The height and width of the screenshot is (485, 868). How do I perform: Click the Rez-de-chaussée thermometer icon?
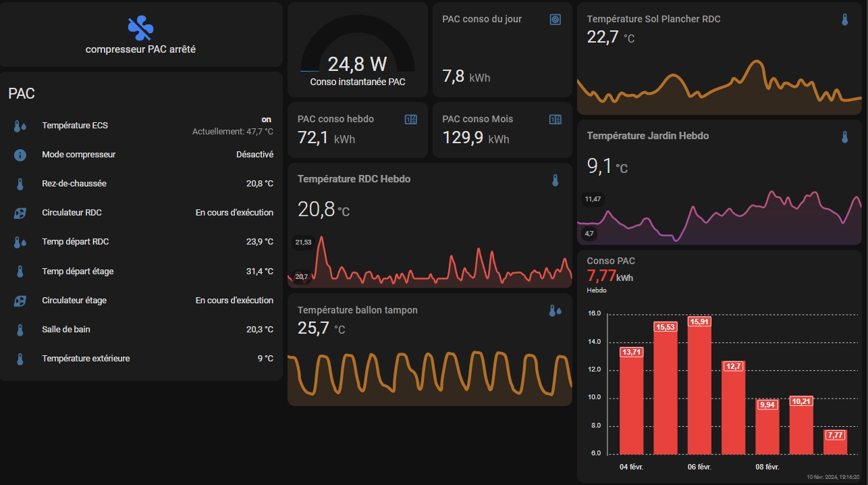tap(20, 184)
